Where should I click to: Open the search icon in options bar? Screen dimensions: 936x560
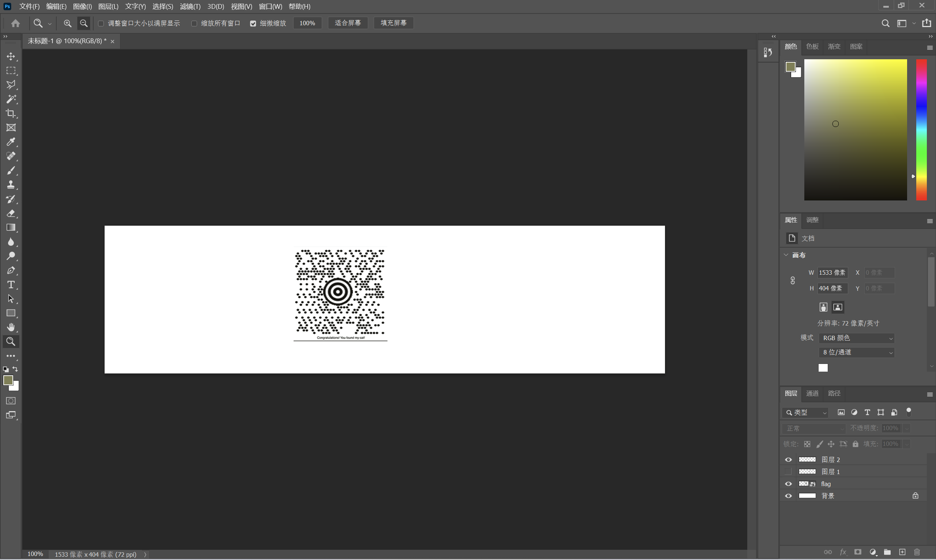(885, 23)
